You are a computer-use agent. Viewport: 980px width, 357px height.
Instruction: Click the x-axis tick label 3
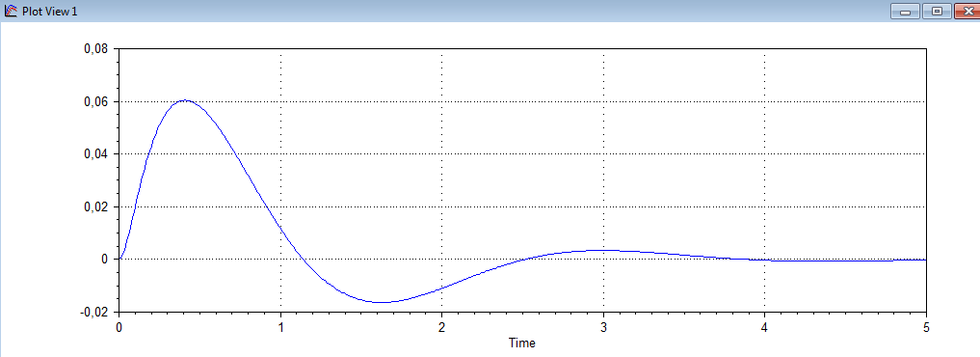click(x=603, y=327)
